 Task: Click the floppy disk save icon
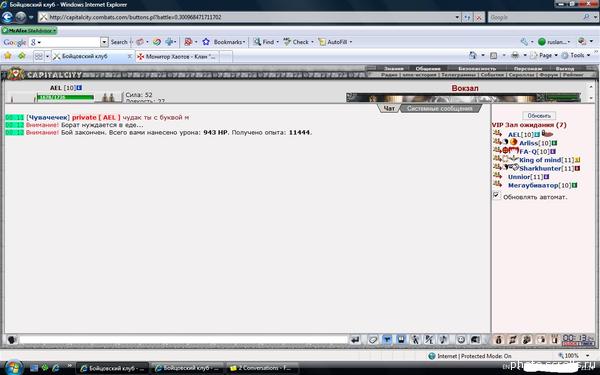[401, 340]
